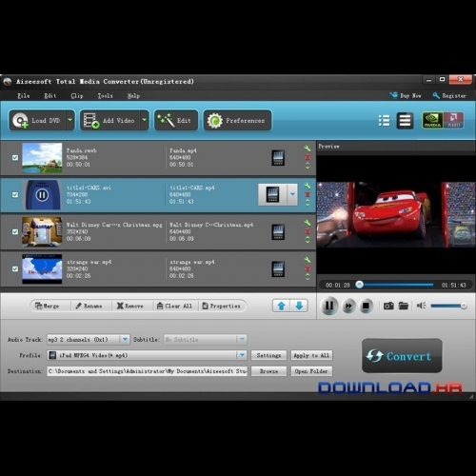Open snapshot folder icon in preview

(x=404, y=306)
